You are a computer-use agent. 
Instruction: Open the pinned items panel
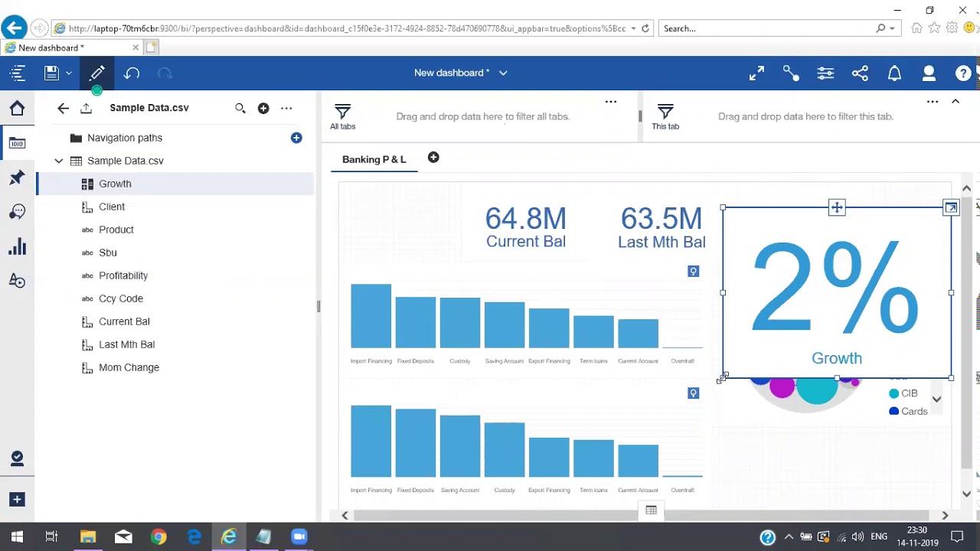click(x=17, y=178)
